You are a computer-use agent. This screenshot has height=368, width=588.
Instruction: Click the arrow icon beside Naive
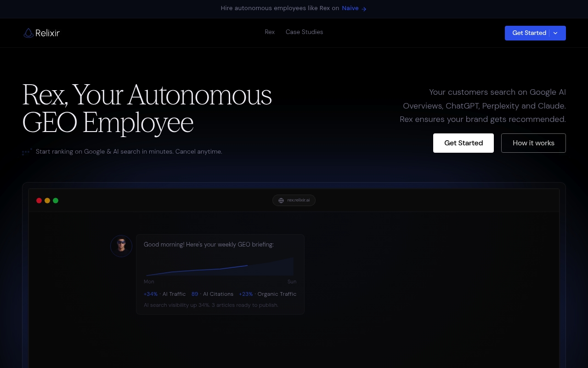[x=364, y=9]
